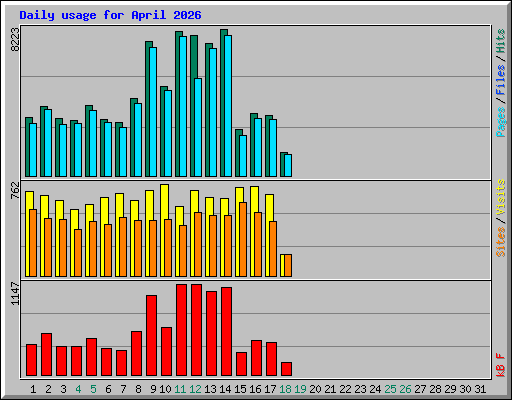Click the 1147 KB axis value

pos(15,293)
